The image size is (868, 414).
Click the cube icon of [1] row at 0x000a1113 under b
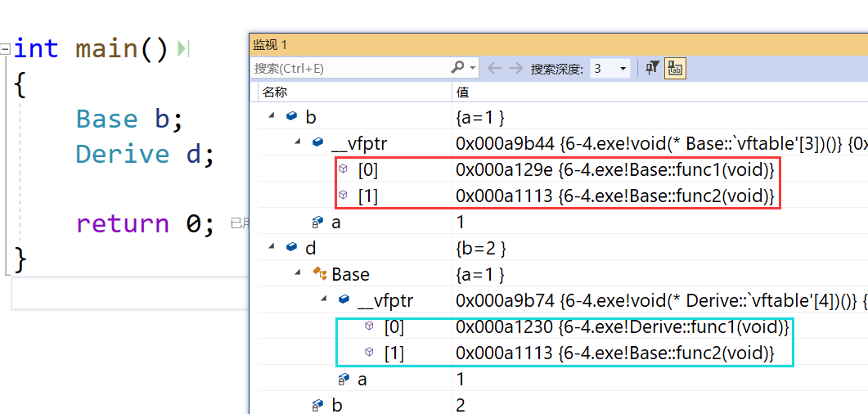click(344, 195)
